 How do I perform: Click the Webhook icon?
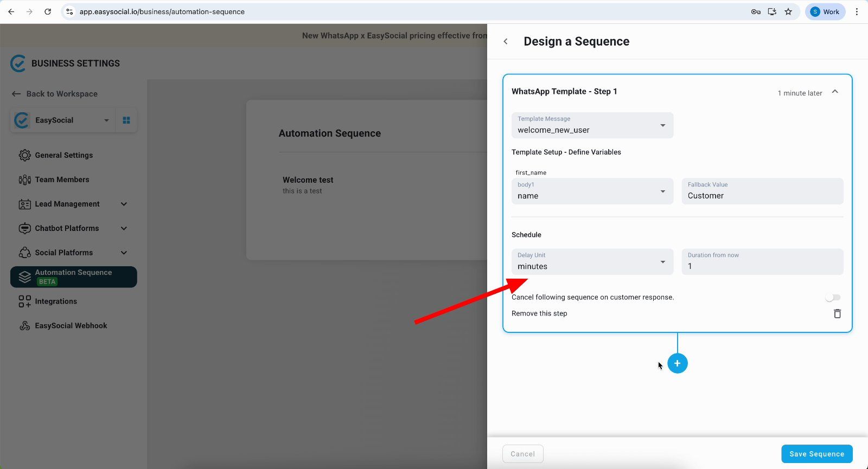click(x=25, y=326)
